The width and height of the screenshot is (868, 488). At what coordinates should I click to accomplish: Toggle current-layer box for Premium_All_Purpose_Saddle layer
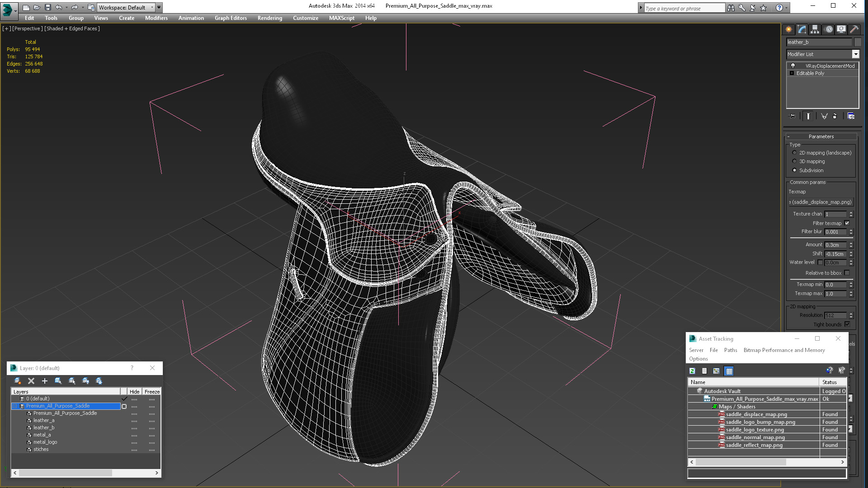coord(124,406)
